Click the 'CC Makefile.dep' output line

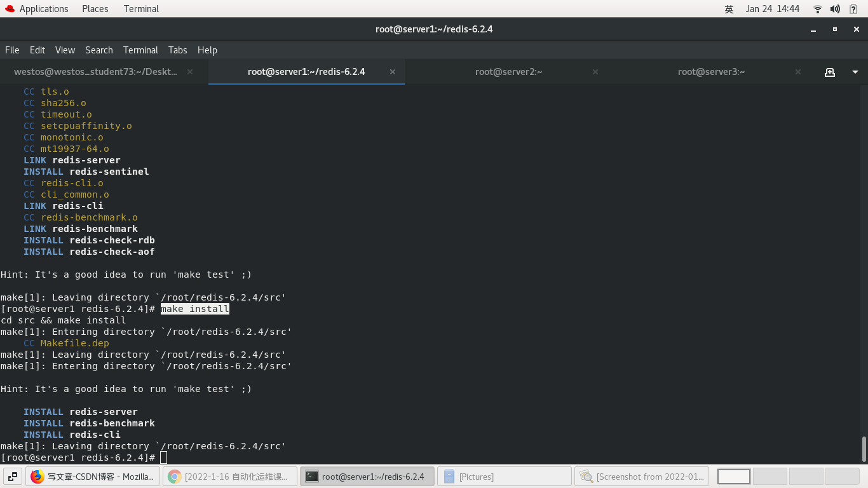67,343
